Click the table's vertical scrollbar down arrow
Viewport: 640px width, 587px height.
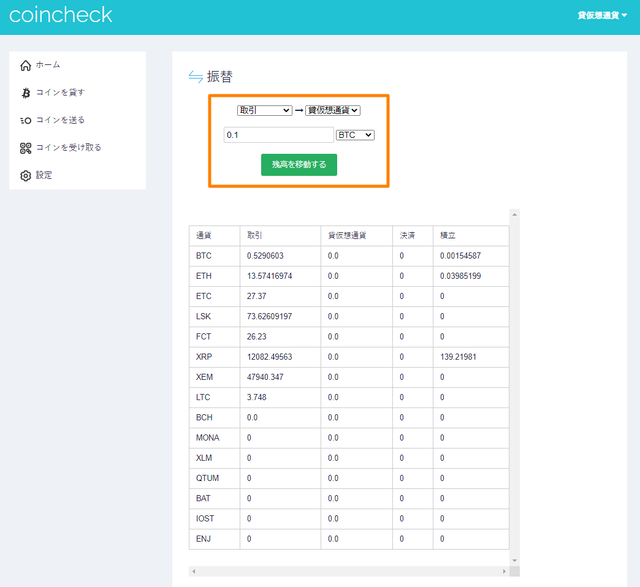tap(515, 560)
